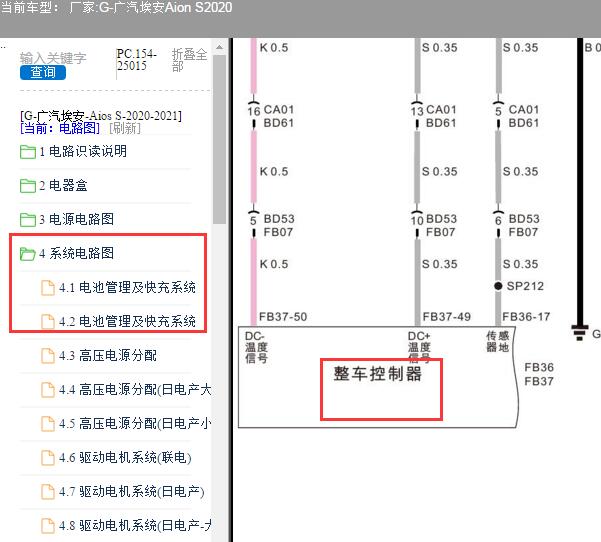
Task: Click the 刷新 refresh link
Action: click(x=125, y=128)
